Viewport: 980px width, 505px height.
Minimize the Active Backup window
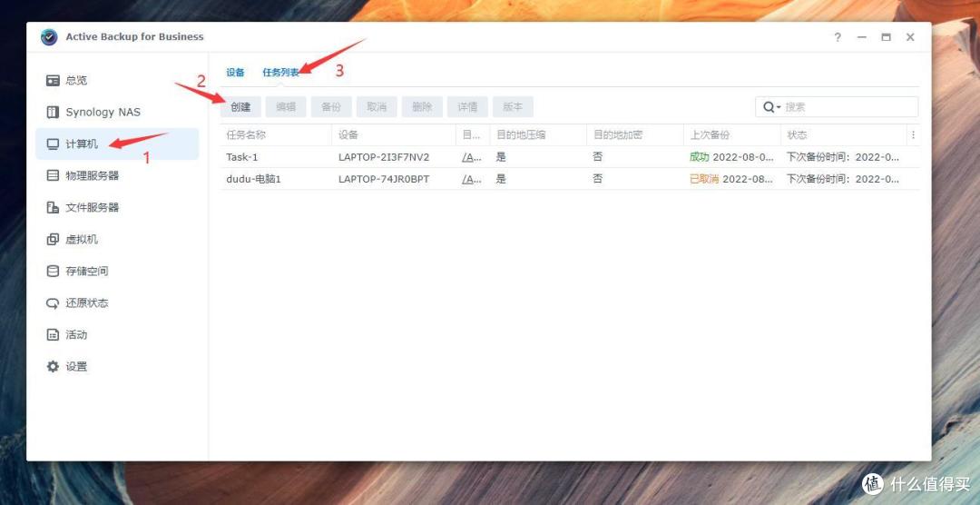(x=862, y=37)
